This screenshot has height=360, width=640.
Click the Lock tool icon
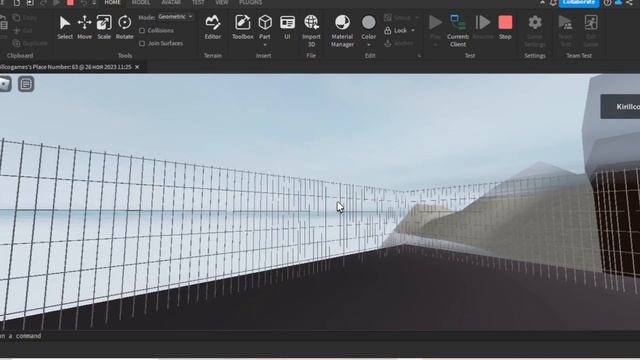[x=388, y=31]
